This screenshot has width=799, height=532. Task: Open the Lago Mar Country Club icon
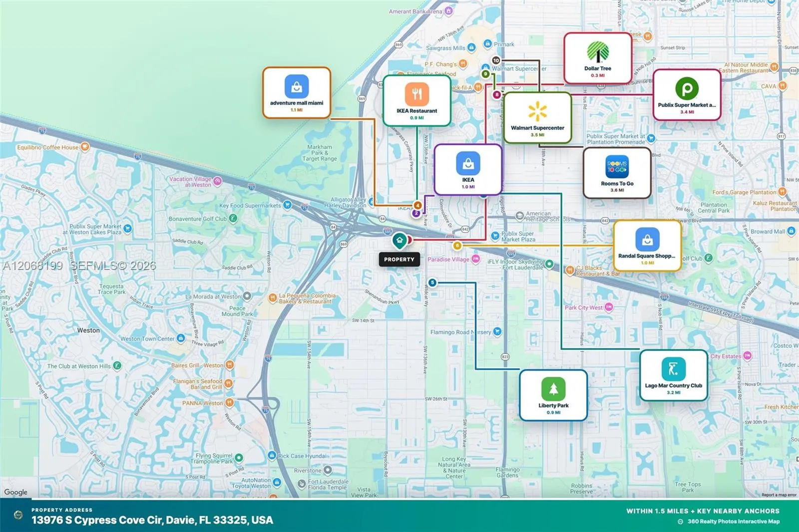673,369
